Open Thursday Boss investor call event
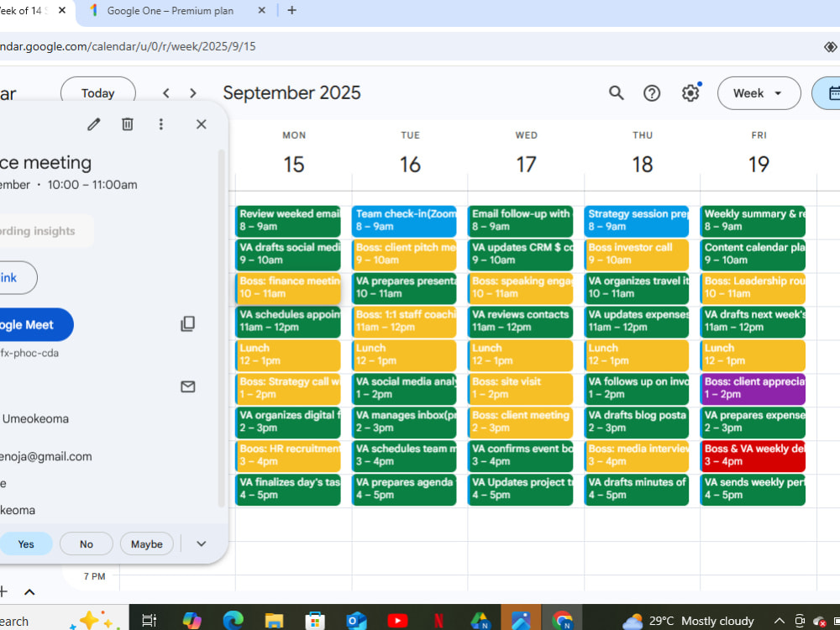The height and width of the screenshot is (630, 840). click(637, 255)
